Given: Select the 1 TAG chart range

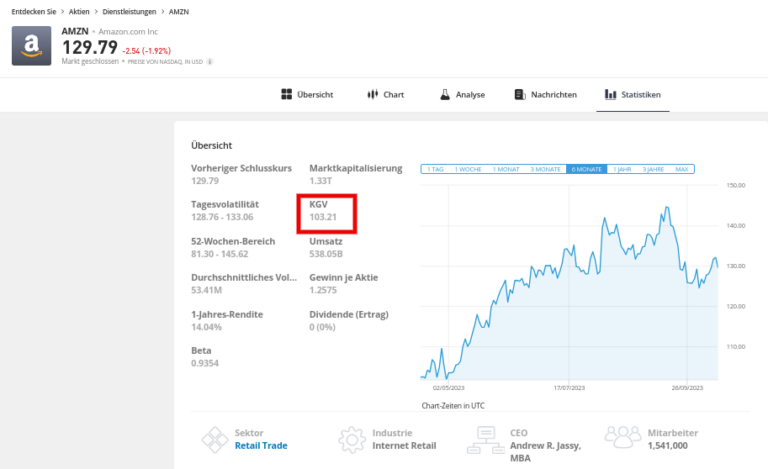Looking at the screenshot, I should pos(435,169).
